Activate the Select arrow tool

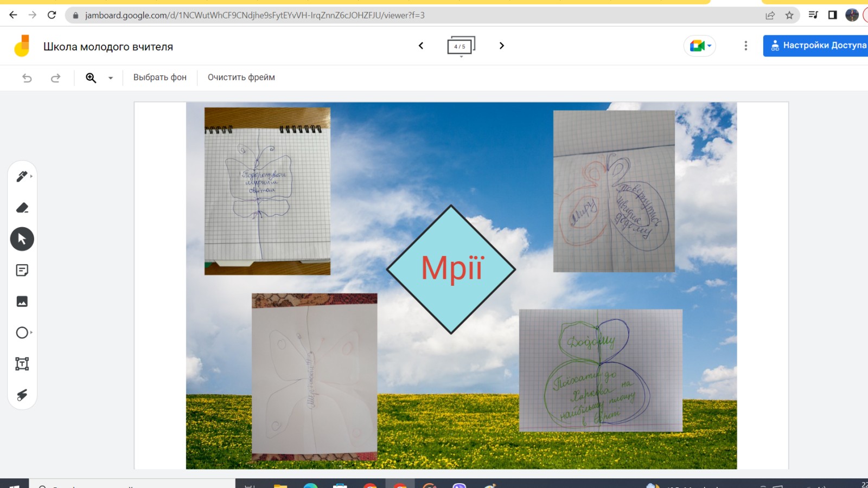(22, 239)
